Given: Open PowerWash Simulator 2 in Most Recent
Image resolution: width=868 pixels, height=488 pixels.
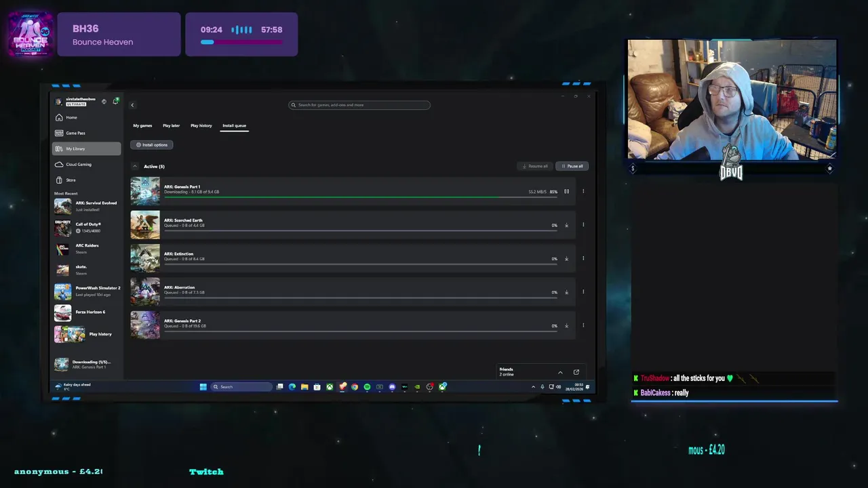Looking at the screenshot, I should click(87, 291).
